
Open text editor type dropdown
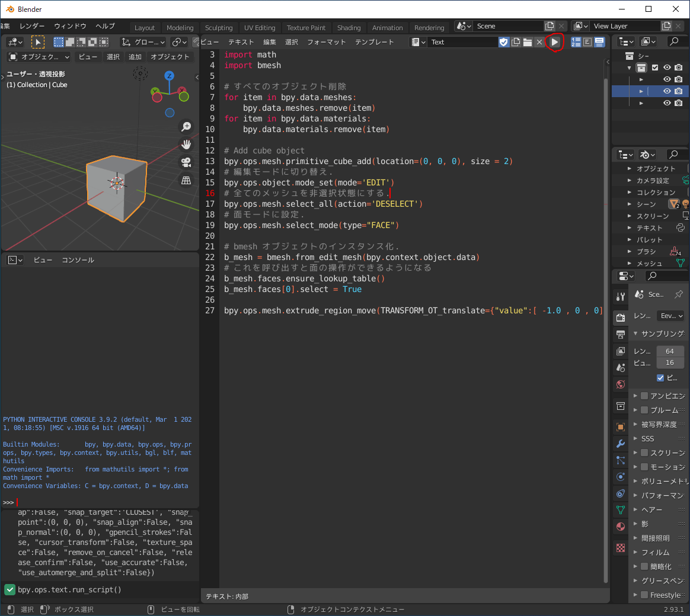coord(418,42)
